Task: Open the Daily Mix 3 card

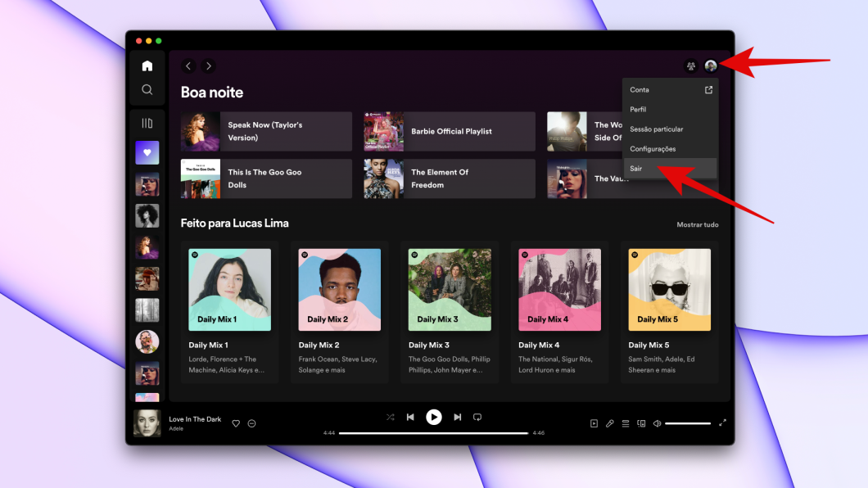Action: point(450,312)
